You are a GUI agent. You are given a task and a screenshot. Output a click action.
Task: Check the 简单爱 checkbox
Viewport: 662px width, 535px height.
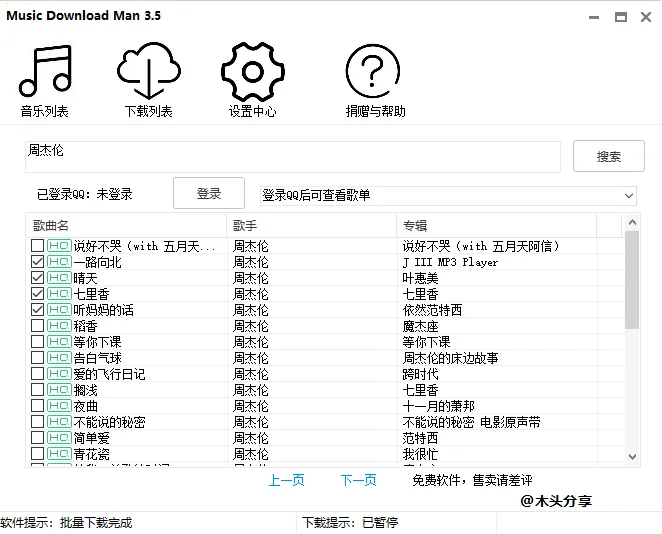pos(38,438)
